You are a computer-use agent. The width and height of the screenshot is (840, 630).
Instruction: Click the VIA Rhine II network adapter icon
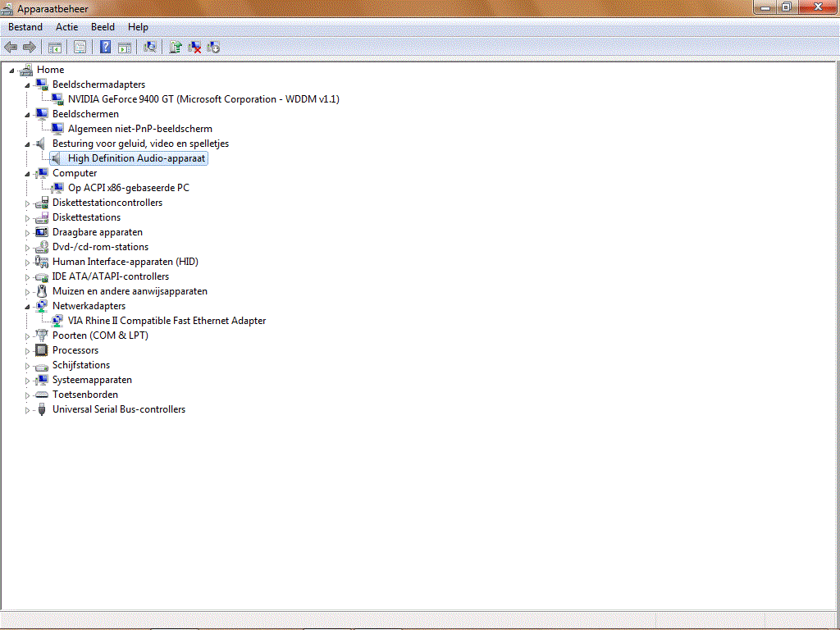(57, 321)
